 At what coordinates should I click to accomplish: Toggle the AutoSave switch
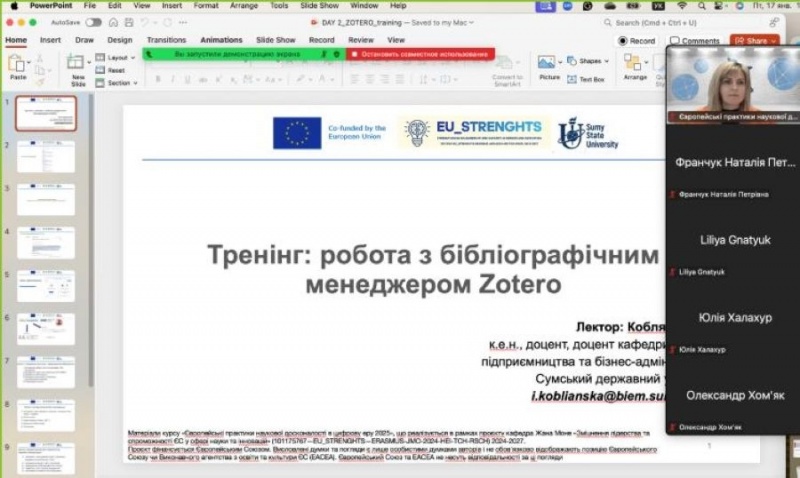(x=93, y=22)
